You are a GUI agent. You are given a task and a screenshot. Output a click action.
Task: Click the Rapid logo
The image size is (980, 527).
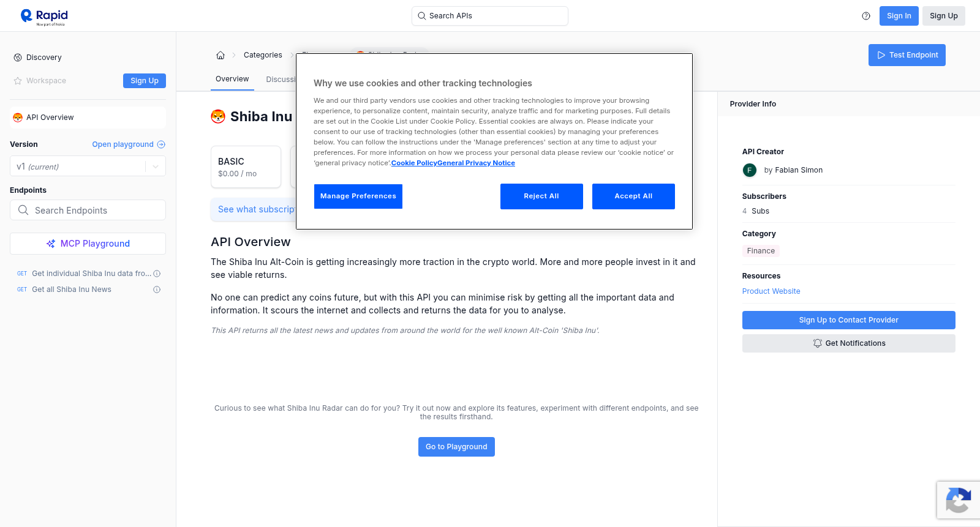(44, 17)
